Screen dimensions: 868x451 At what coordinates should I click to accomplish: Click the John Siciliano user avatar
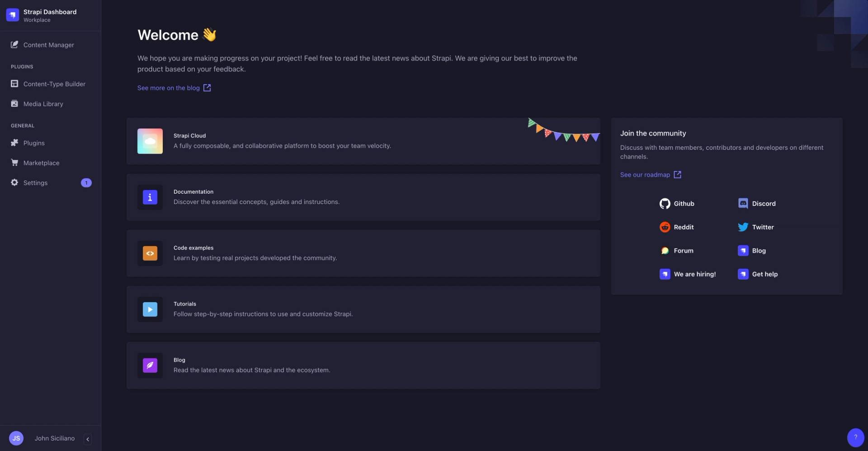pyautogui.click(x=16, y=438)
